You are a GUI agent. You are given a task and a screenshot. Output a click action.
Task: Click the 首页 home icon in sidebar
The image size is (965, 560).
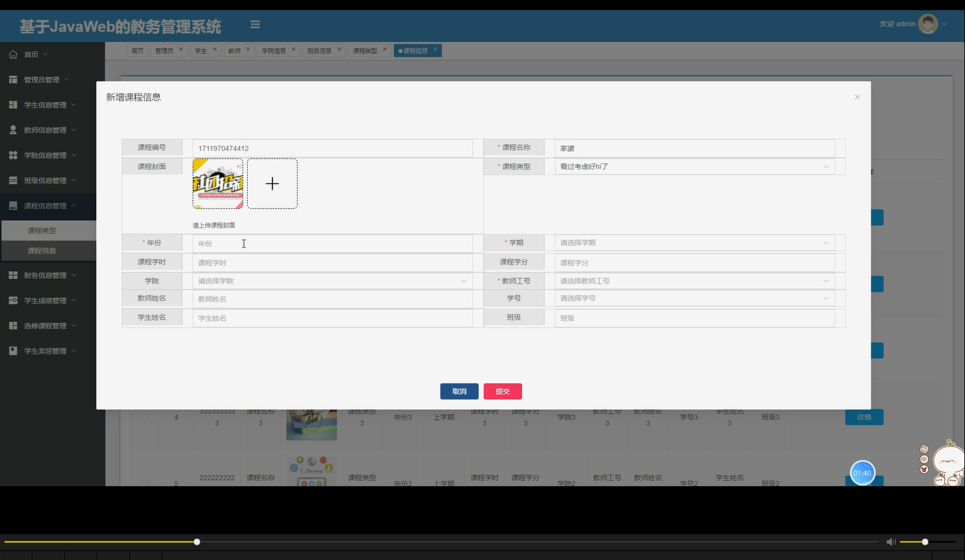tap(13, 55)
